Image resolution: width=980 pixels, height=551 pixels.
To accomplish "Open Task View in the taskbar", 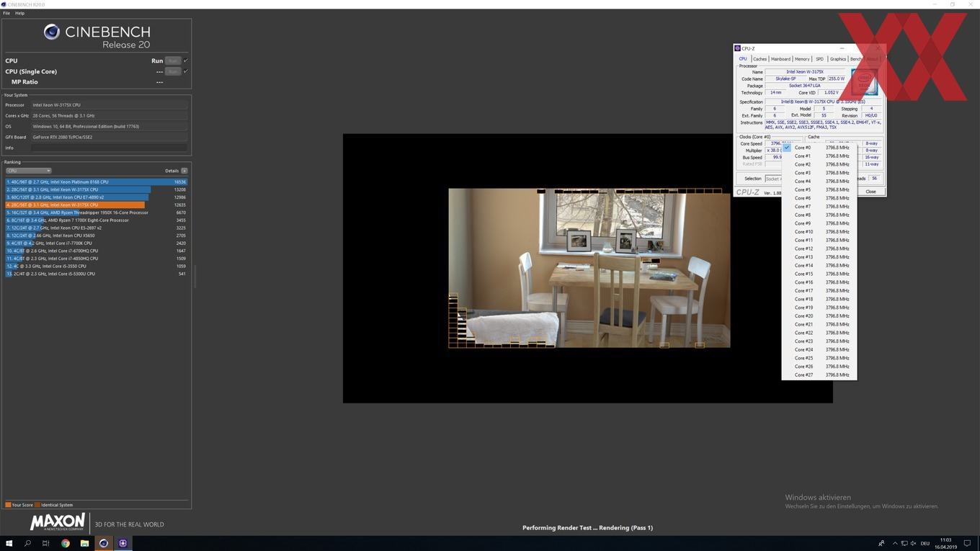I will tap(45, 543).
